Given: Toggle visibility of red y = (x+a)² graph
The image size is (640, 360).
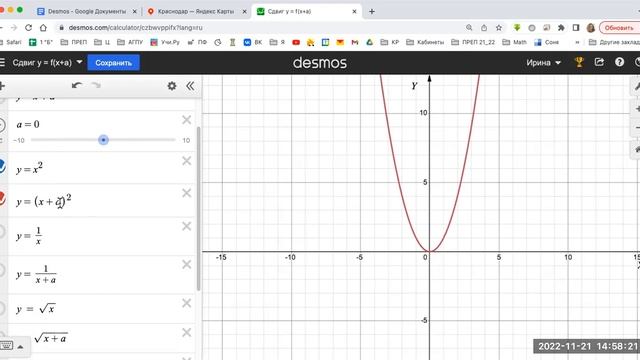Looking at the screenshot, I should point(2,198).
